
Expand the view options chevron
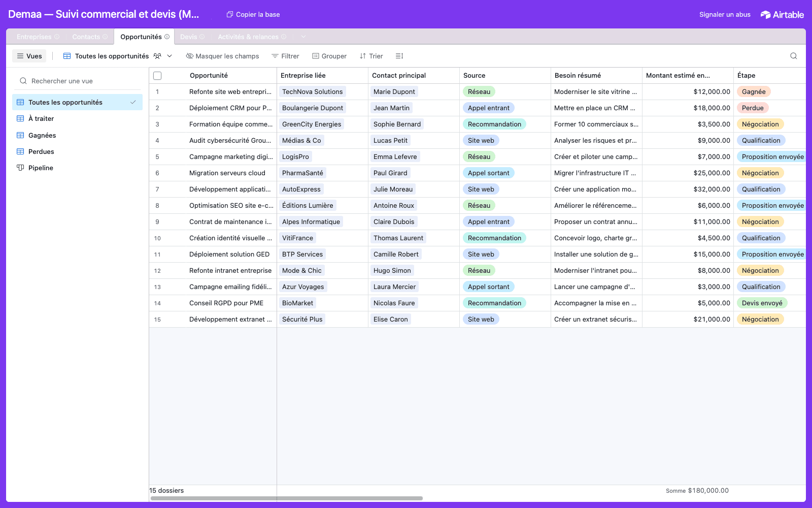[x=170, y=56]
